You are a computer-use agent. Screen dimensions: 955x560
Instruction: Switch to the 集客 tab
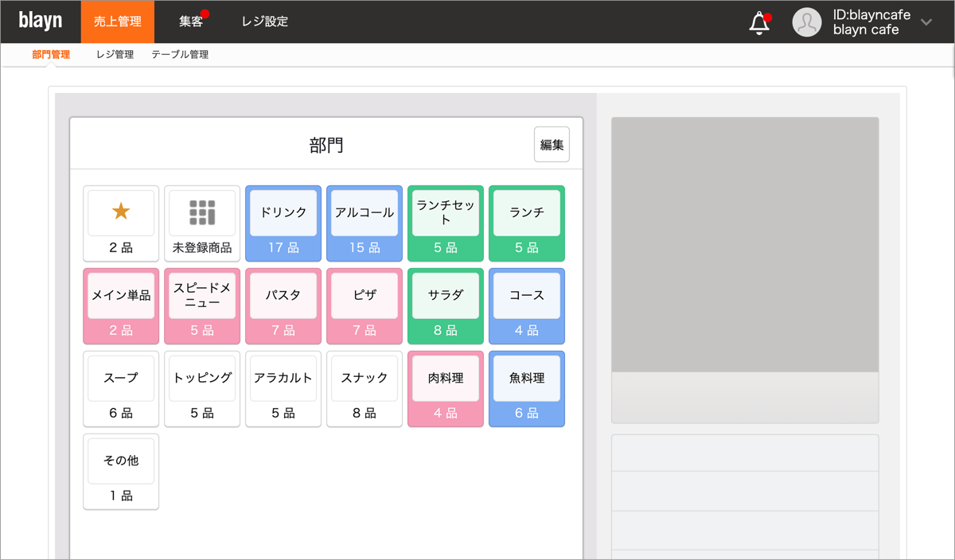click(191, 21)
